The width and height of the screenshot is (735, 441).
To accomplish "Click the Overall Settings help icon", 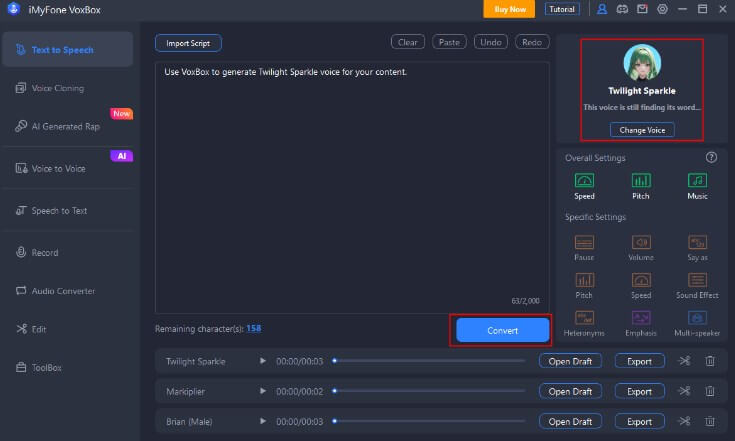I will click(x=711, y=157).
